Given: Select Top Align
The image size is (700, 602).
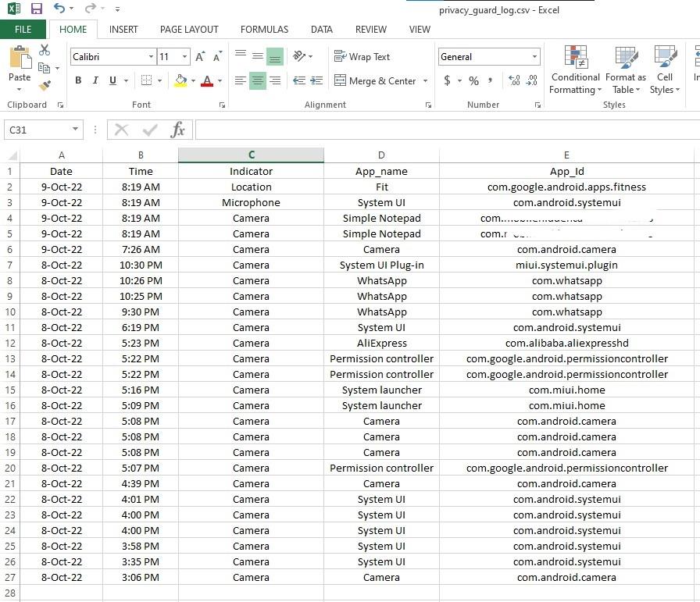Looking at the screenshot, I should (x=241, y=55).
